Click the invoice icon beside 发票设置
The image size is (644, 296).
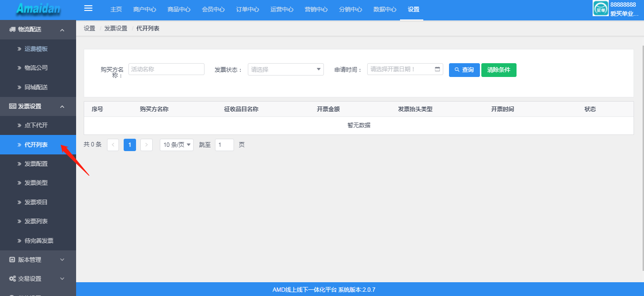click(x=12, y=106)
